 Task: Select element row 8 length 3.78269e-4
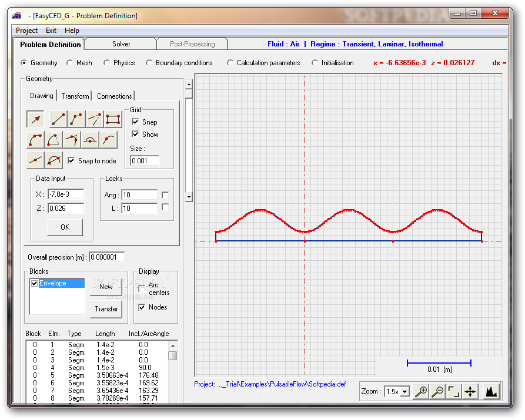click(97, 398)
